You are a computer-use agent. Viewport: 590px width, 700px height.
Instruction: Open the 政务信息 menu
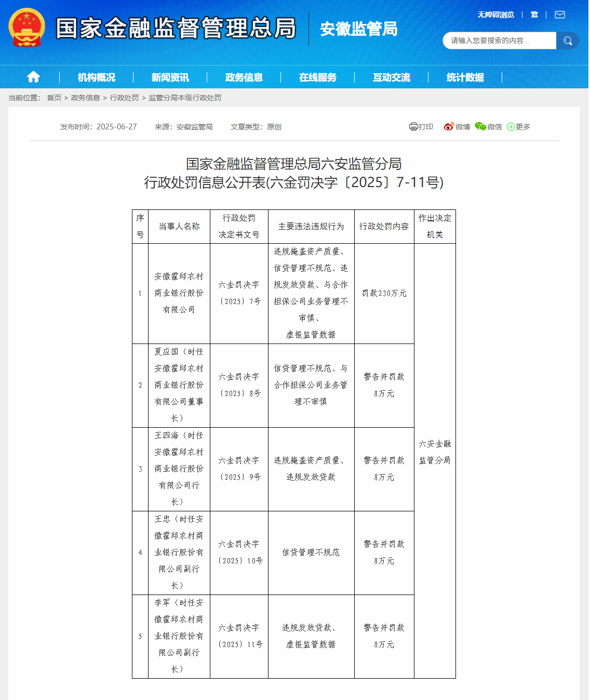point(244,77)
